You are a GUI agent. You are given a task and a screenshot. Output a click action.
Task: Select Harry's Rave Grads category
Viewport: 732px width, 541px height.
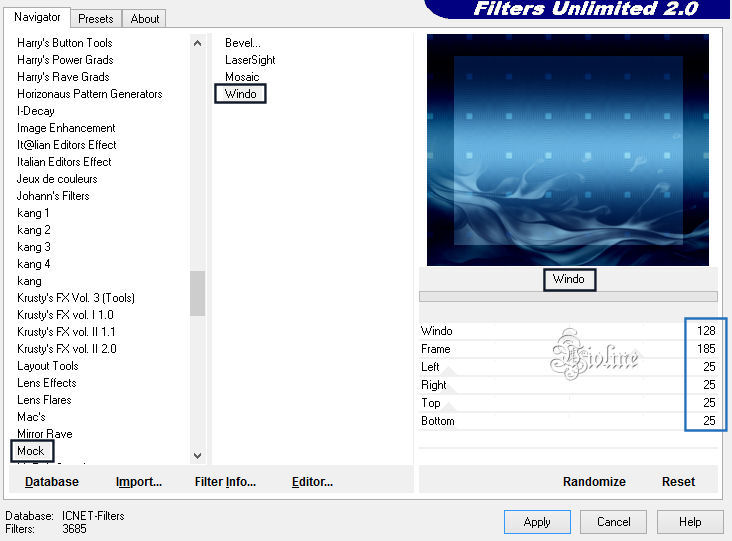click(x=63, y=77)
